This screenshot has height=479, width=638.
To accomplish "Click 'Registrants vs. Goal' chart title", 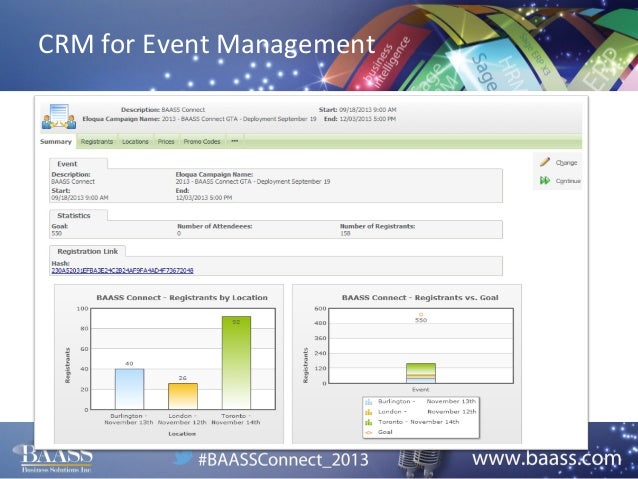I will point(420,297).
